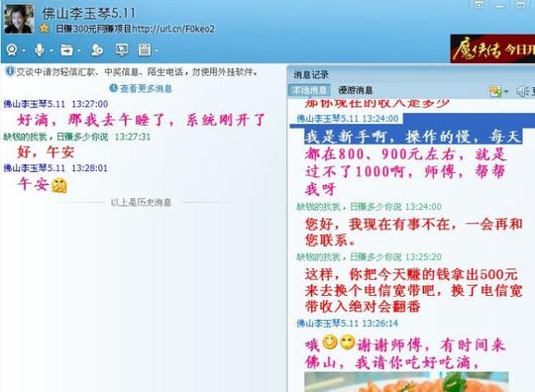Image resolution: width=535 pixels, height=392 pixels.
Task: Click sender line 佛山李玉琴5.11 13:27:00
Action: (55, 104)
